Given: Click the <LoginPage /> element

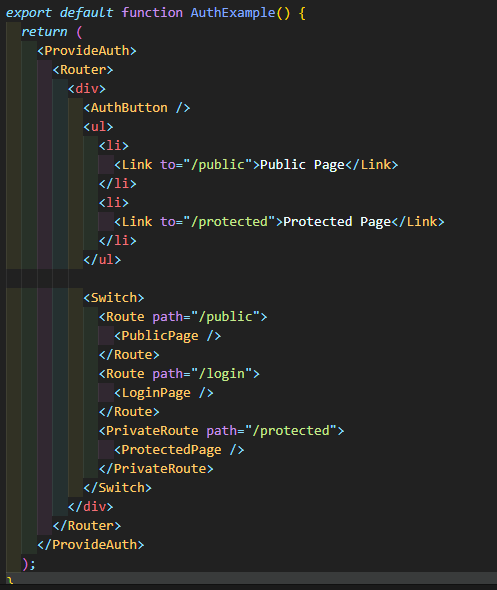Looking at the screenshot, I should (164, 393).
